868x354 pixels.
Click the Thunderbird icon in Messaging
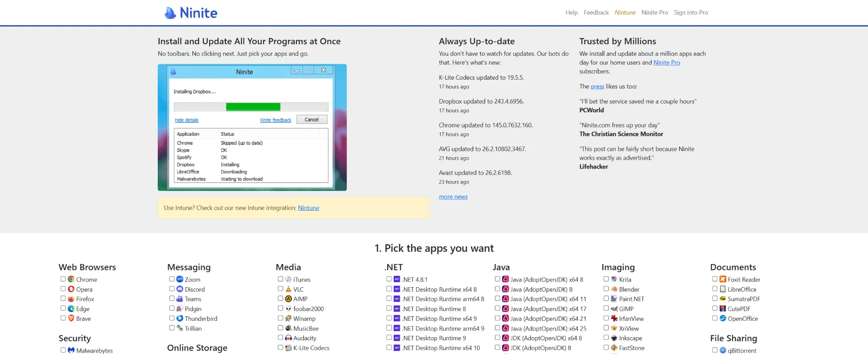[180, 318]
